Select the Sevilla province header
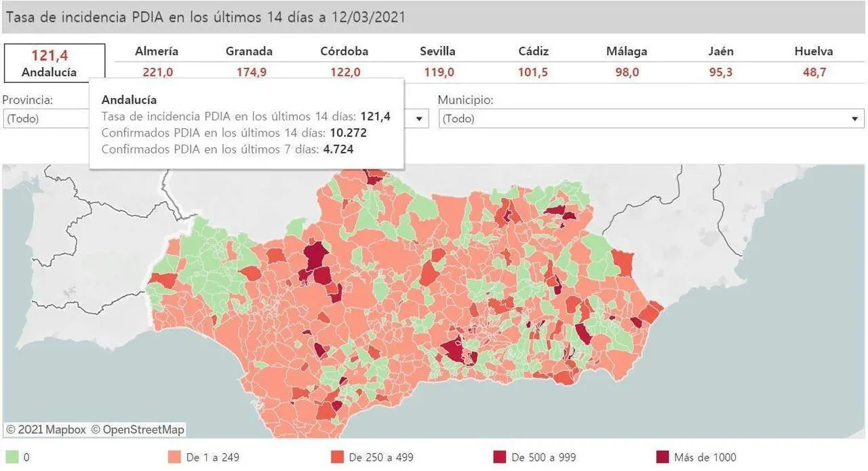This screenshot has height=471, width=868. pos(437,52)
